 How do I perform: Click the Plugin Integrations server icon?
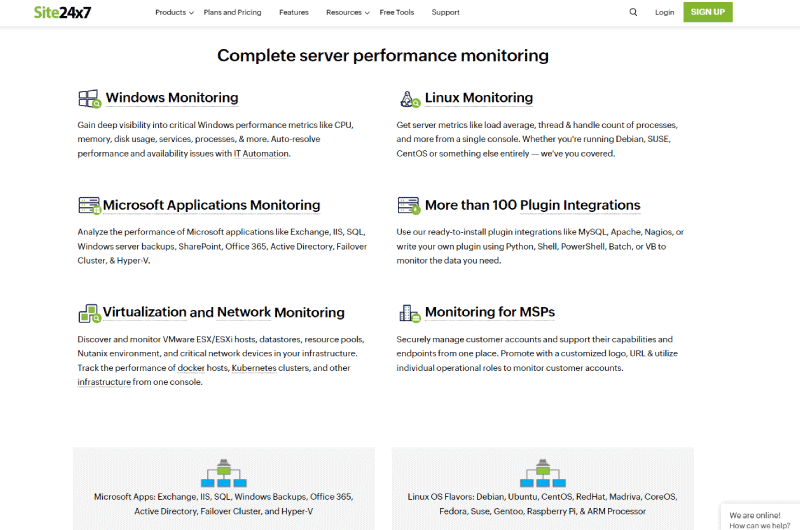pos(409,206)
